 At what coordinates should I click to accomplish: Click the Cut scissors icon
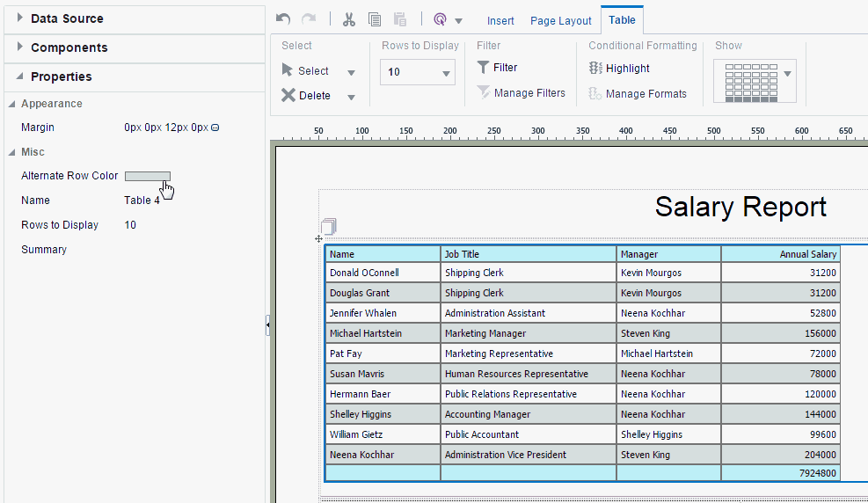pos(349,19)
